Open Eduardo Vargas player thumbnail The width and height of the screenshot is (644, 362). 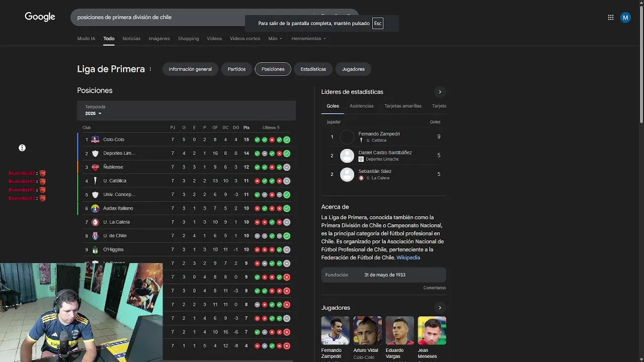point(399,330)
